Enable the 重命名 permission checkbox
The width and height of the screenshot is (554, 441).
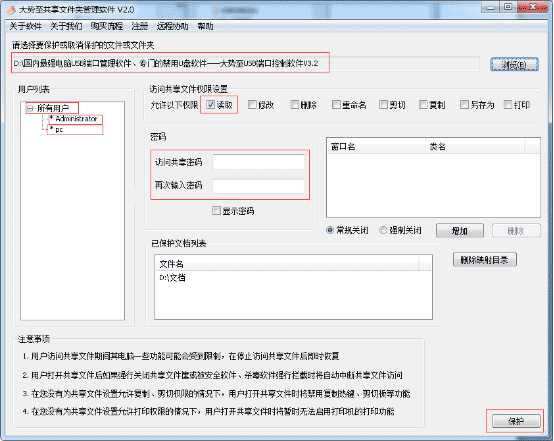[336, 105]
